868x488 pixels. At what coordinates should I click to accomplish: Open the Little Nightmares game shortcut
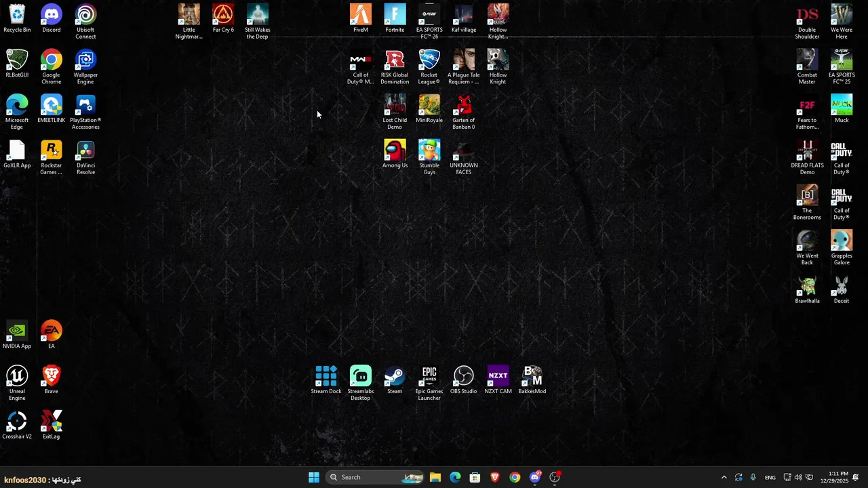(189, 22)
